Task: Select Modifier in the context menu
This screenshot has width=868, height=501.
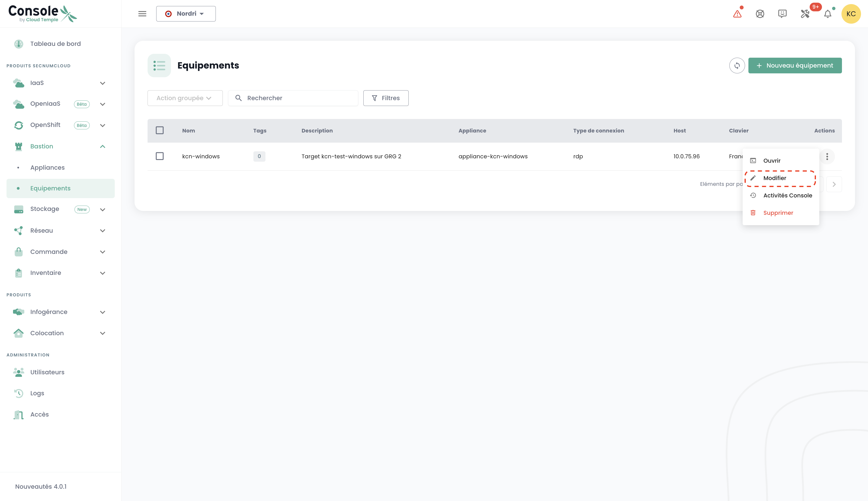Action: 774,178
